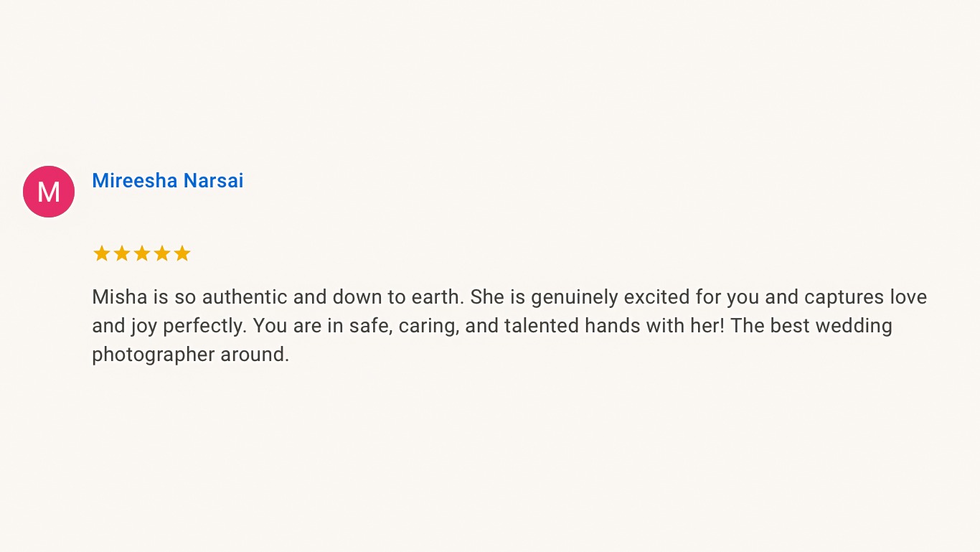Viewport: 980px width, 552px height.
Task: Click the pink "M" avatar circle
Action: pyautogui.click(x=49, y=192)
